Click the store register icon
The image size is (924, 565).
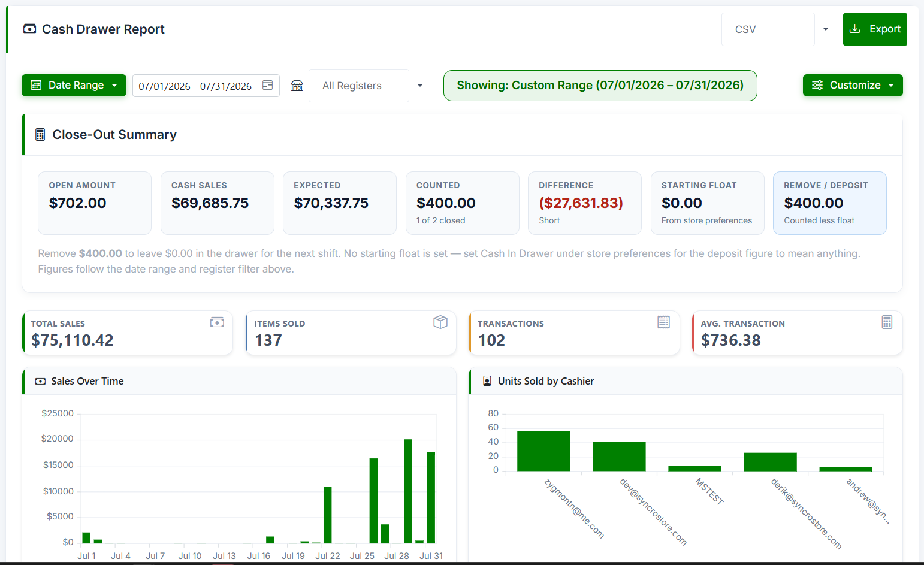point(297,86)
